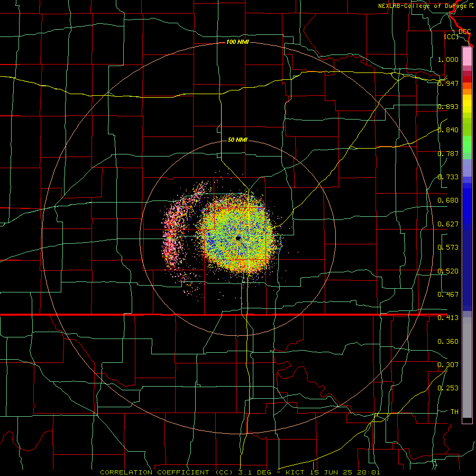Click the "TH" threshold legend label

click(454, 412)
